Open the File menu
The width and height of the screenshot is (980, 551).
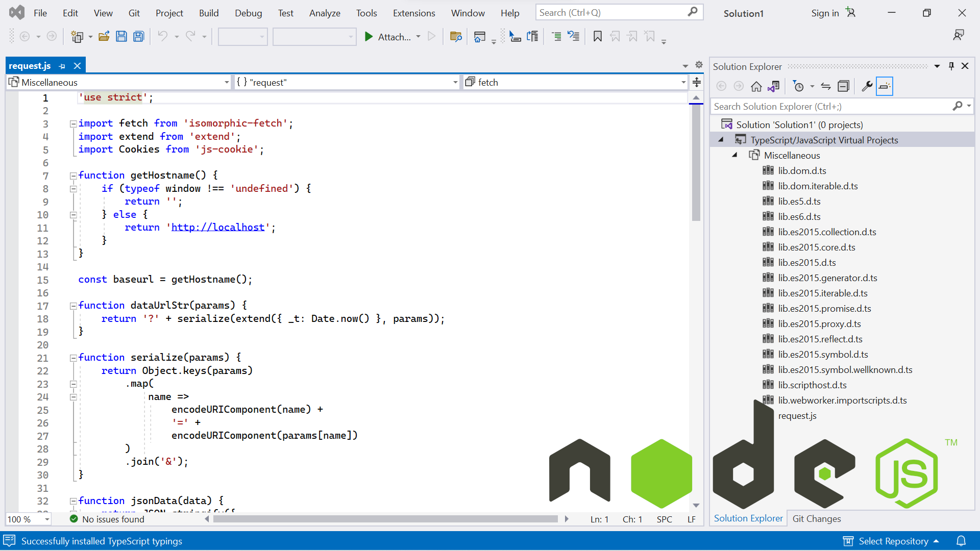[40, 13]
